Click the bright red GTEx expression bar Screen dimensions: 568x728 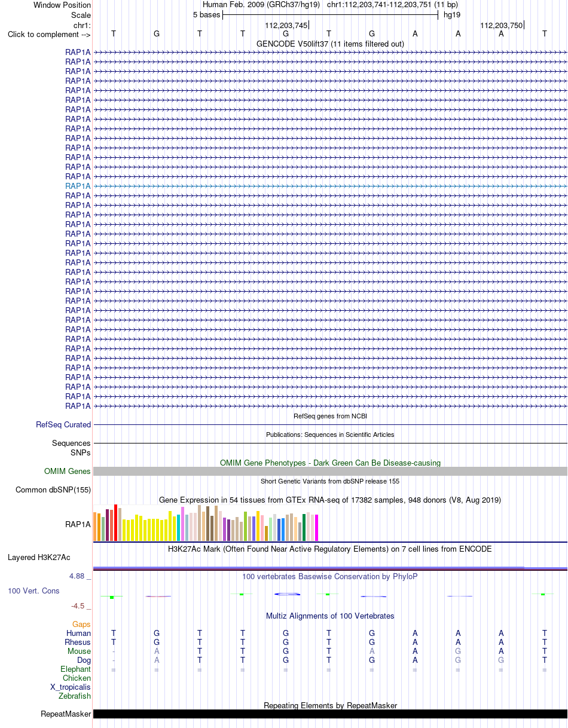pyautogui.click(x=116, y=523)
